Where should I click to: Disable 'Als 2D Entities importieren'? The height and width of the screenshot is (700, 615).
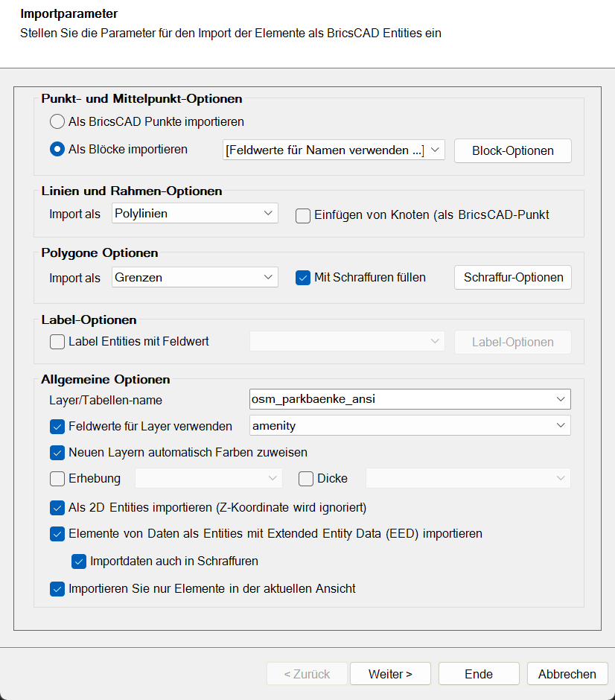[57, 508]
